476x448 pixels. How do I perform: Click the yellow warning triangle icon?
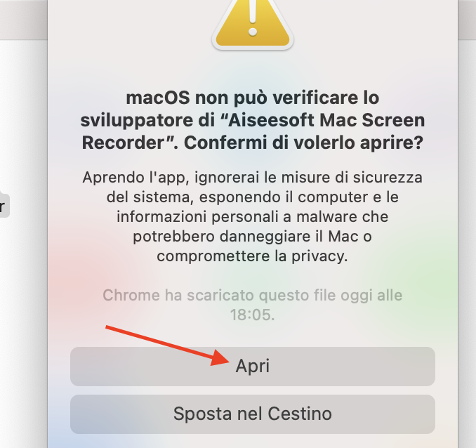click(x=253, y=25)
